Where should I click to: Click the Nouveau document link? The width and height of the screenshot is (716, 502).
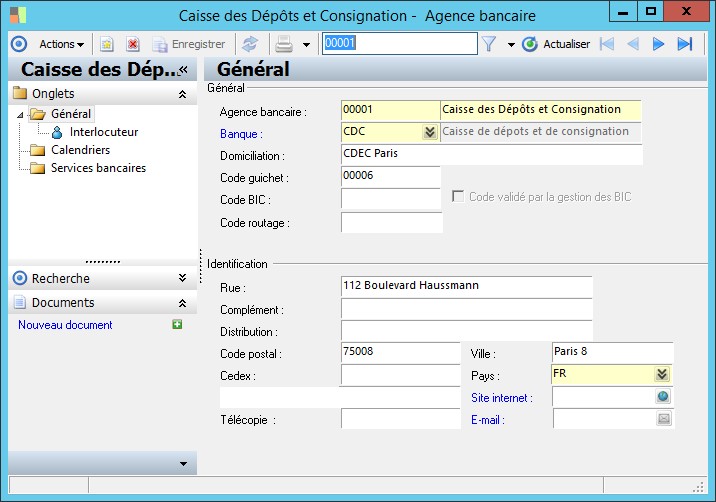point(65,325)
